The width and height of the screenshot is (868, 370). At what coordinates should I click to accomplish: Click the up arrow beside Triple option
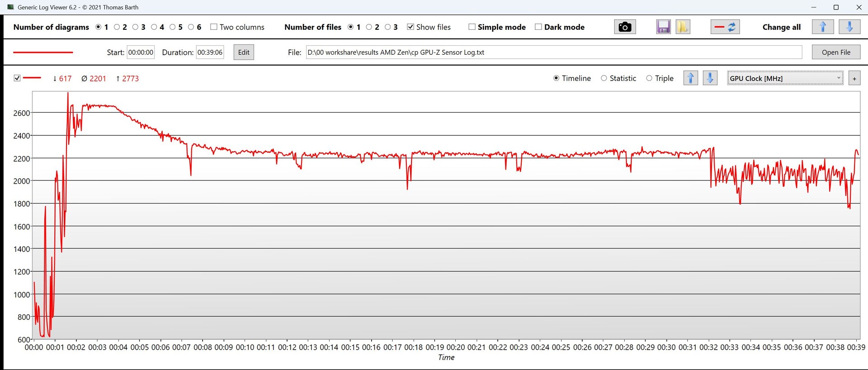pos(690,78)
